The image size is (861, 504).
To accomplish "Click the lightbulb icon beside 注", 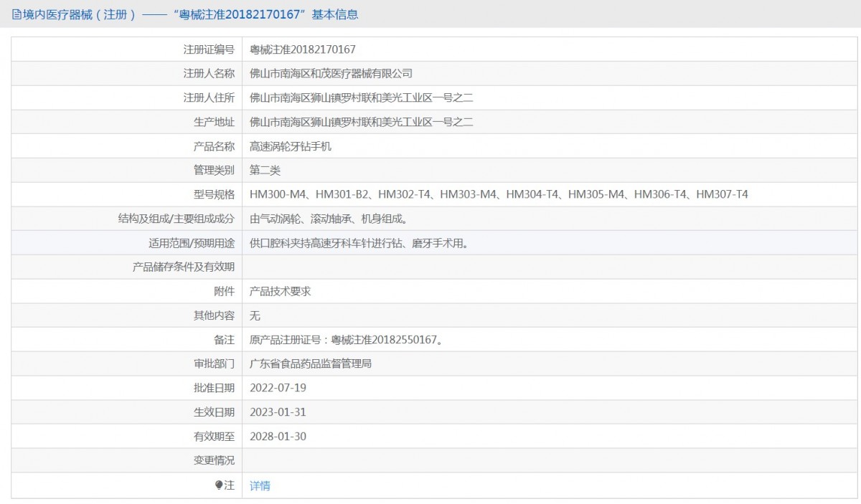I will click(x=219, y=485).
